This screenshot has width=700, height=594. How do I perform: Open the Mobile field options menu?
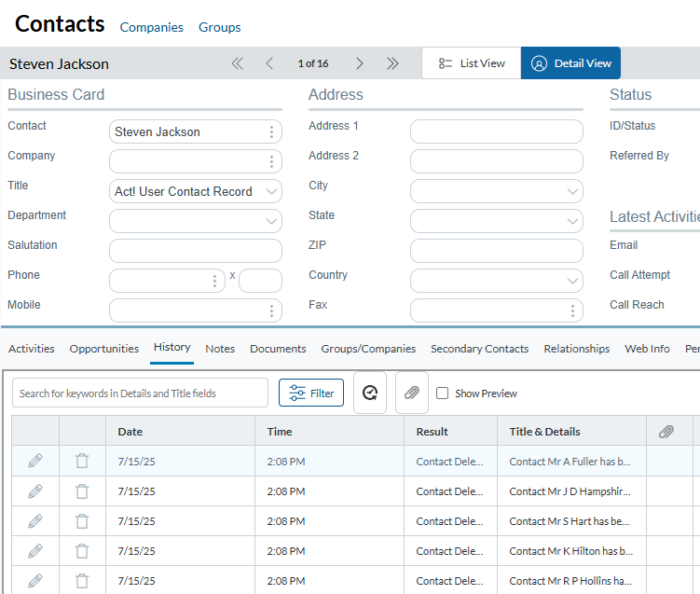[271, 311]
